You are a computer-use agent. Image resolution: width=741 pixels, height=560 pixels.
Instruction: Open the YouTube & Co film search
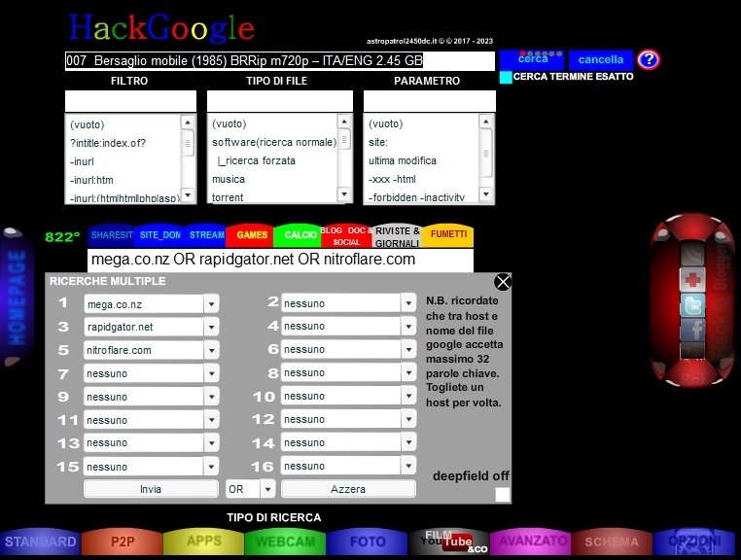(x=448, y=542)
